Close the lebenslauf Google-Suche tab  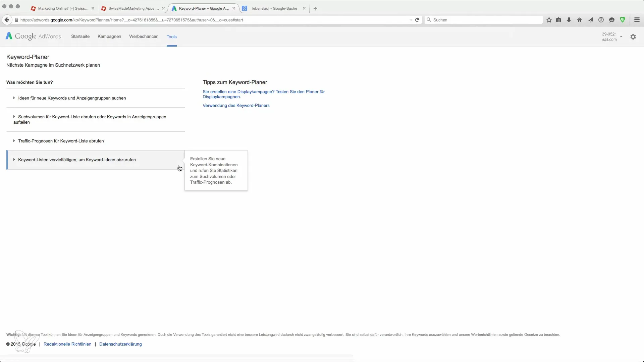[x=304, y=8]
